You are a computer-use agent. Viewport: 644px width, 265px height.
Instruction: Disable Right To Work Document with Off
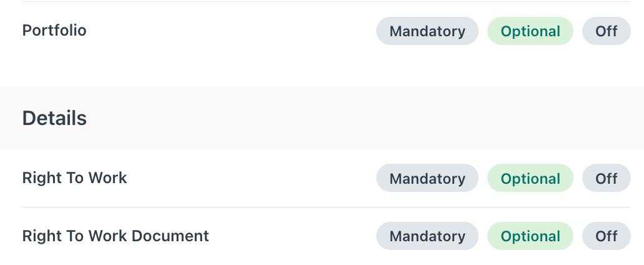pos(606,236)
